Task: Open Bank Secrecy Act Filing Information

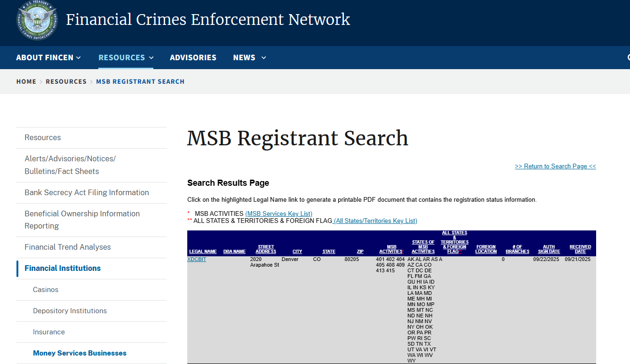Action: coord(91,193)
